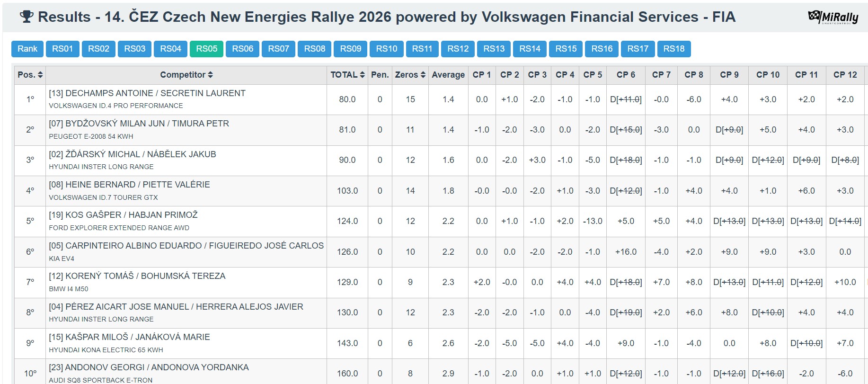Screen dimensions: 868x384
Task: Sort by Zeros column arrows
Action: [423, 75]
